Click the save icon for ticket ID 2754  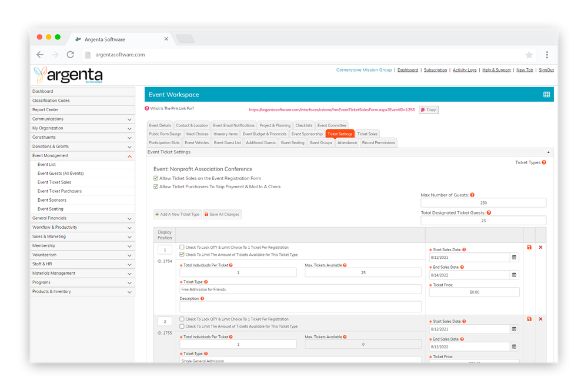click(x=530, y=248)
